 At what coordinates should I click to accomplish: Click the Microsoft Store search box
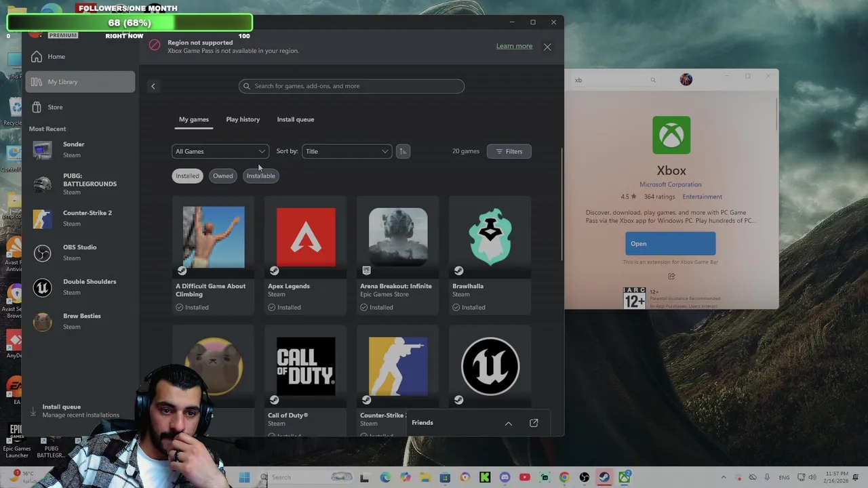click(615, 80)
